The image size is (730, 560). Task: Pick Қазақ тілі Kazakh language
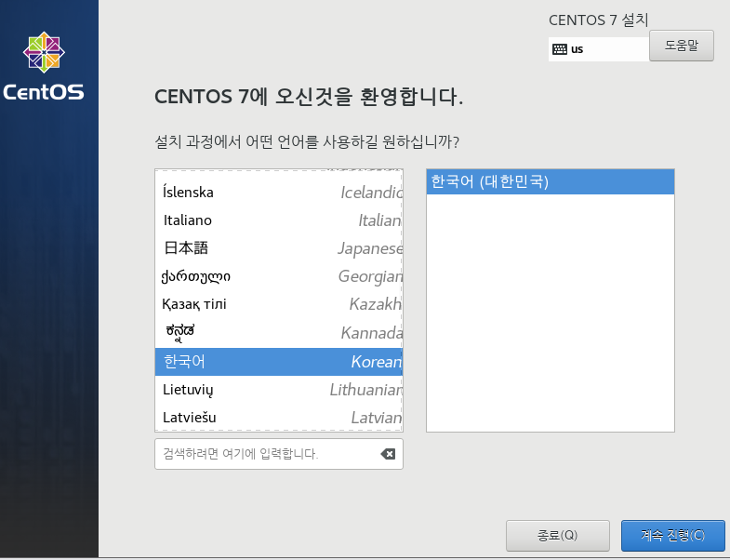[x=279, y=304]
